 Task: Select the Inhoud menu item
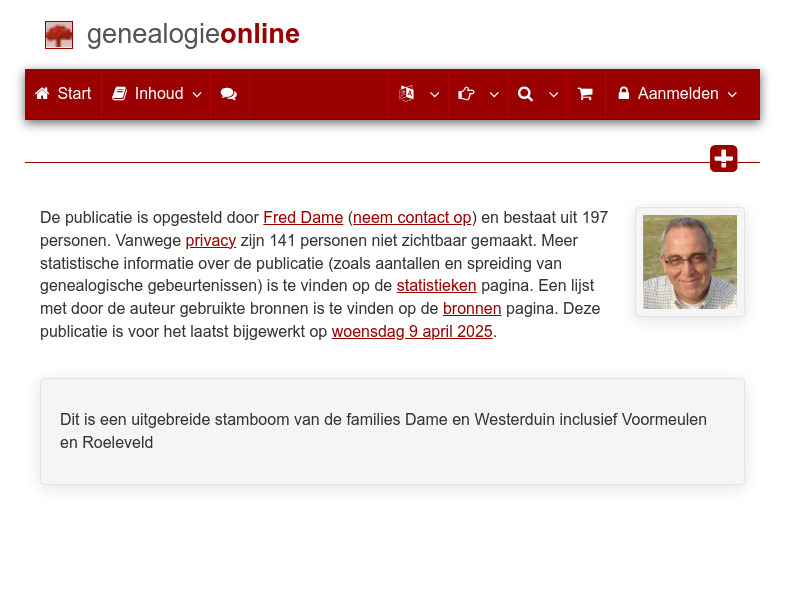pos(157,93)
